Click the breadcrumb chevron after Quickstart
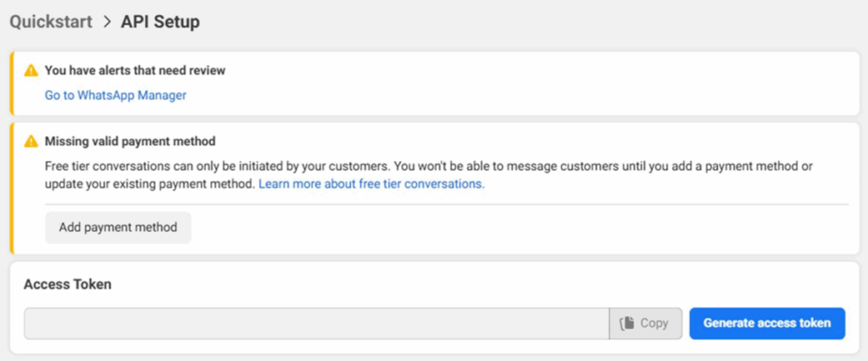The image size is (868, 361). click(x=107, y=22)
